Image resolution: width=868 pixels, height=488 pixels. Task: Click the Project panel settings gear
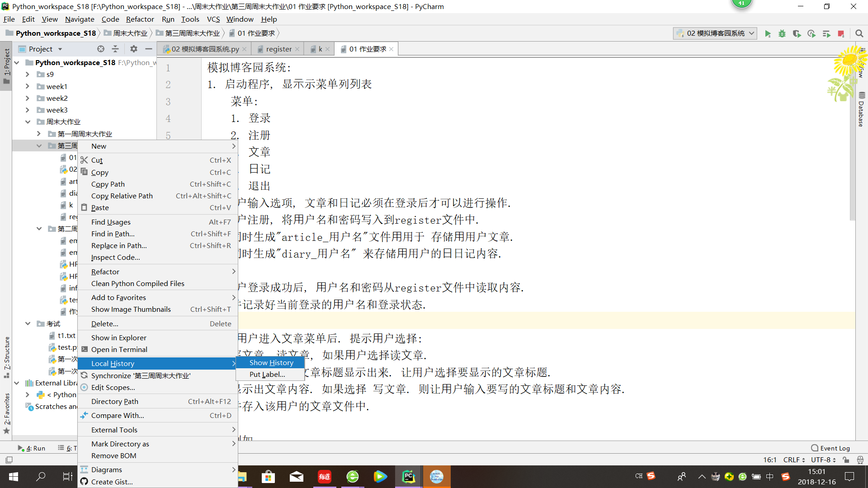point(133,49)
